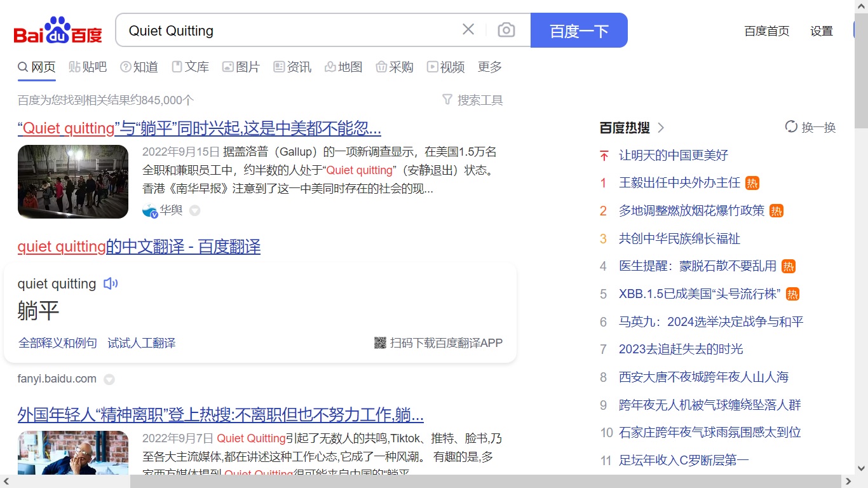This screenshot has width=868, height=488.
Task: Expand dropdown arrow next to fanyi.baidu.com
Action: click(109, 379)
